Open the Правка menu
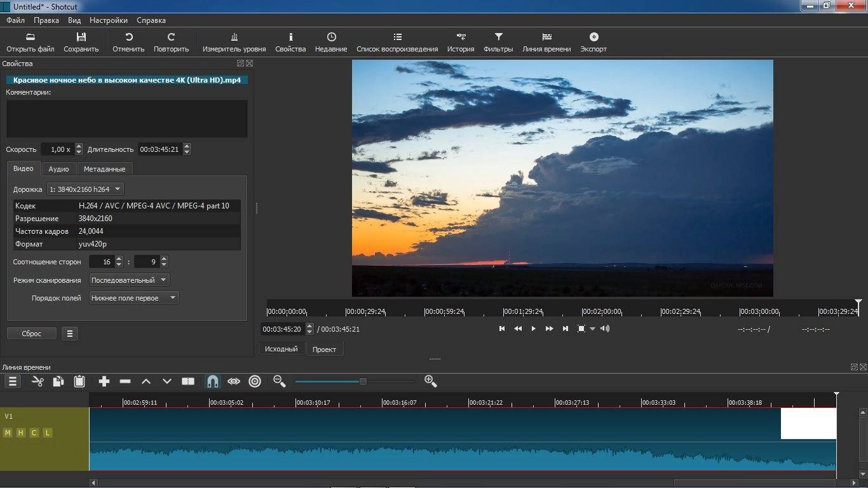868x488 pixels. tap(46, 20)
